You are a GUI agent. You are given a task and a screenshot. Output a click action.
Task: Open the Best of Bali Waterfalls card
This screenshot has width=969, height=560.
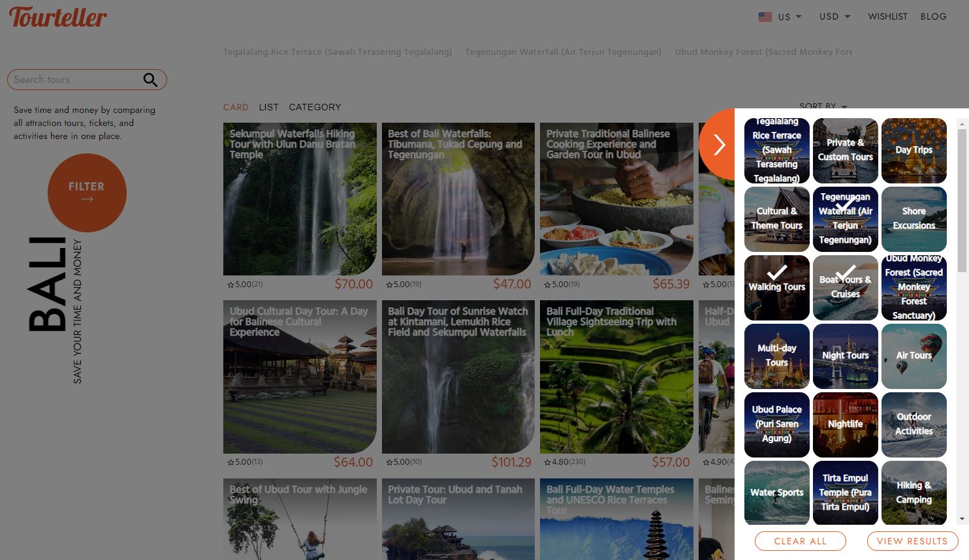click(458, 199)
